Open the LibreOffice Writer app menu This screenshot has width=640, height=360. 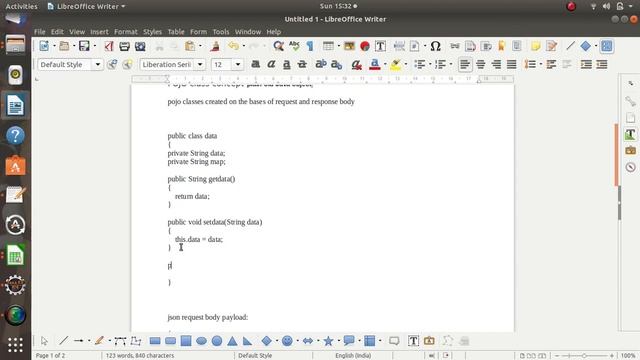pos(86,6)
